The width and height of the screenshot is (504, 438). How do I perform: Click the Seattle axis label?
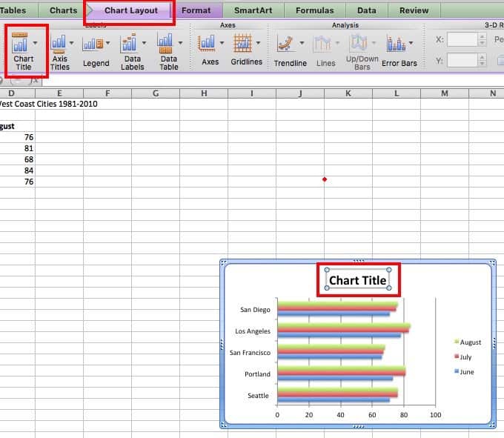coord(258,396)
